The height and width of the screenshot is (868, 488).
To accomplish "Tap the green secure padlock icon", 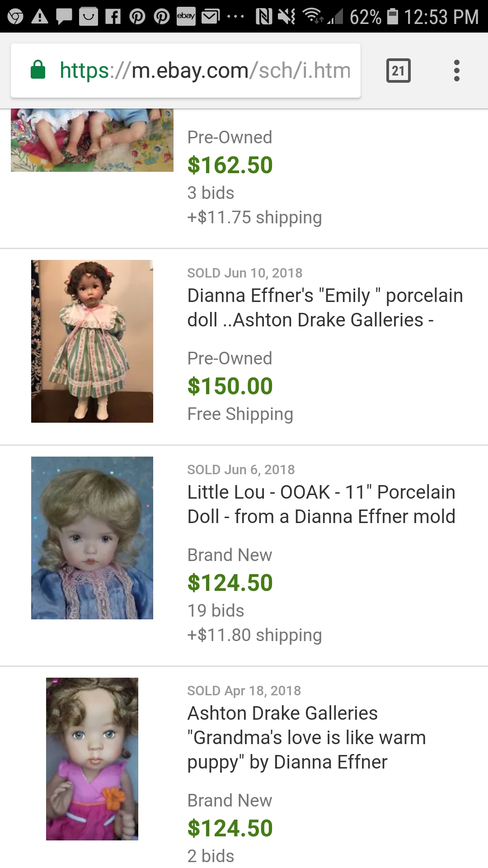I will pos(38,70).
